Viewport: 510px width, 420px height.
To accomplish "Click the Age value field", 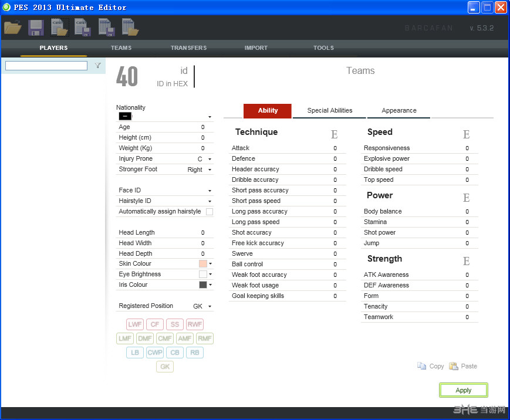I will tap(202, 127).
